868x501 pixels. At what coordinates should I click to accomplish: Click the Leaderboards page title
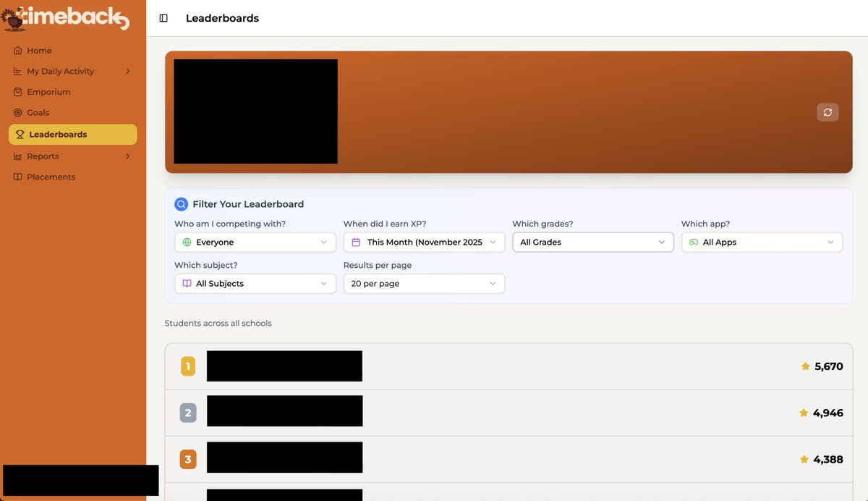[222, 18]
